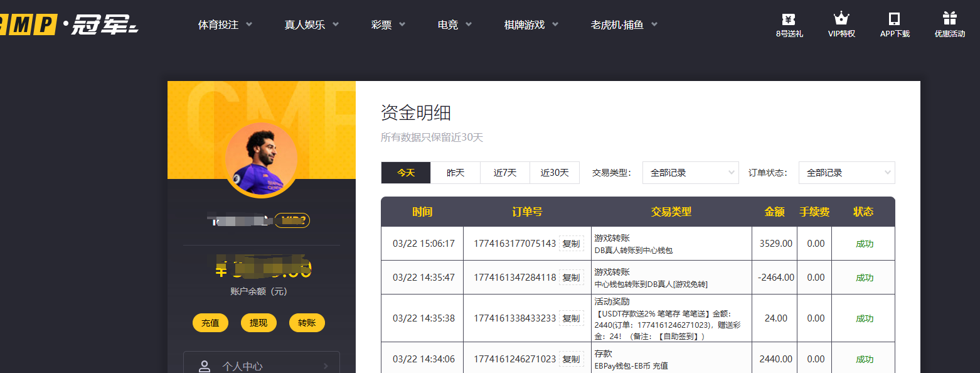980x373 pixels.
Task: Open 优惠活动 gift box icon
Action: 949,19
